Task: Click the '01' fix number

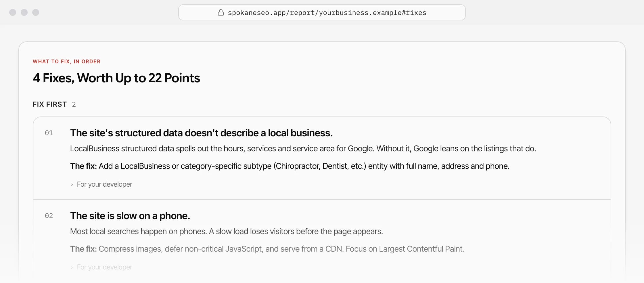Action: click(x=49, y=133)
